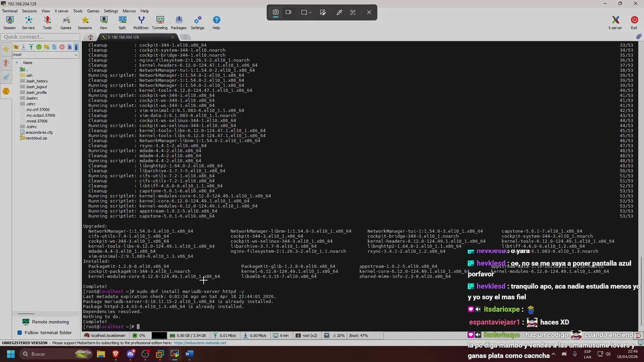
Task: Open the Sessions star icon in toolbar
Action: coord(85,23)
